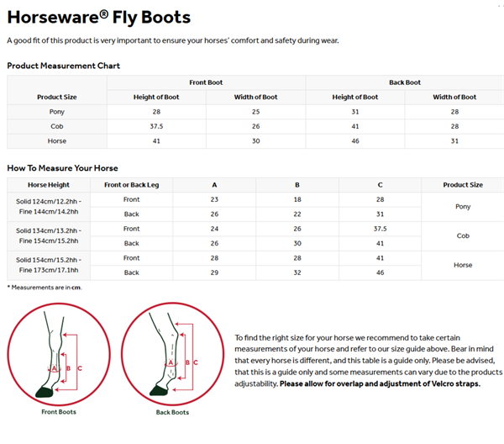This screenshot has height=444, width=504.
Task: Select the Front Boot column group header
Action: (206, 82)
